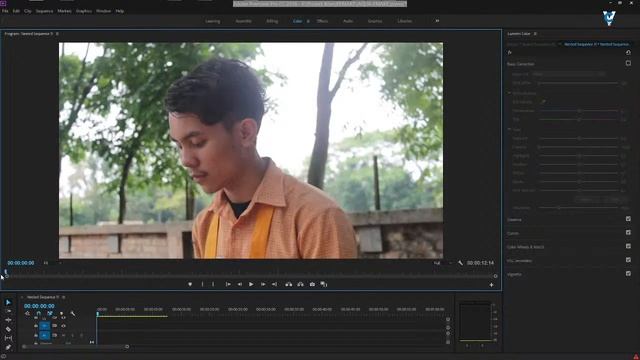Open the Lumetri Color panel menu

(535, 34)
